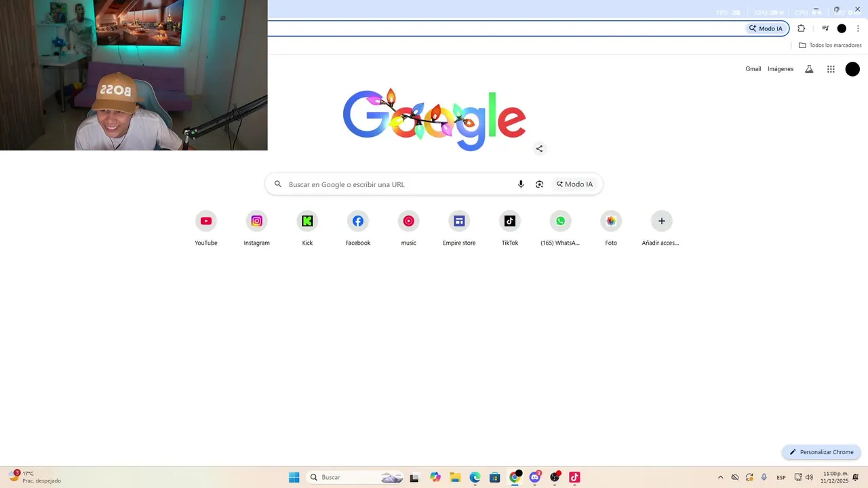The width and height of the screenshot is (868, 488).
Task: Open OBS Studio from the taskbar
Action: click(555, 477)
